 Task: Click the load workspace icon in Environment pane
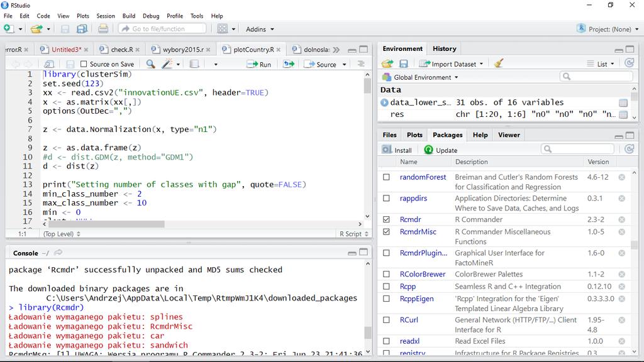coord(387,63)
